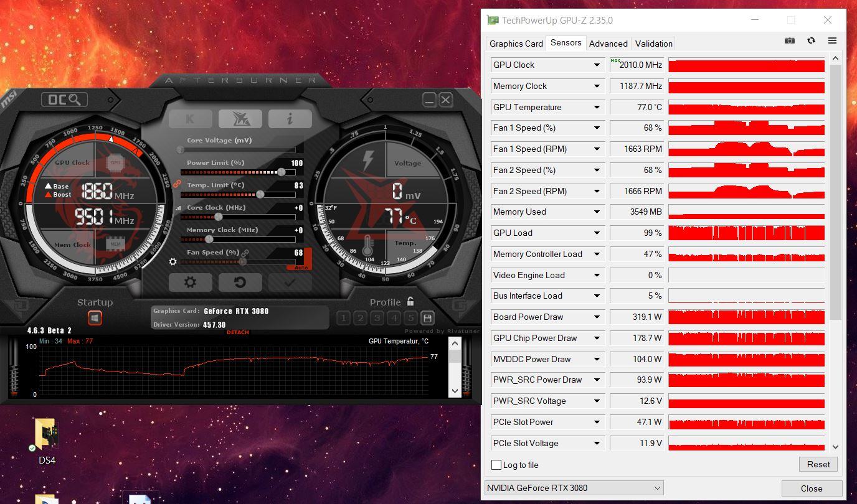
Task: Switch to Graphics Card tab
Action: pyautogui.click(x=516, y=44)
